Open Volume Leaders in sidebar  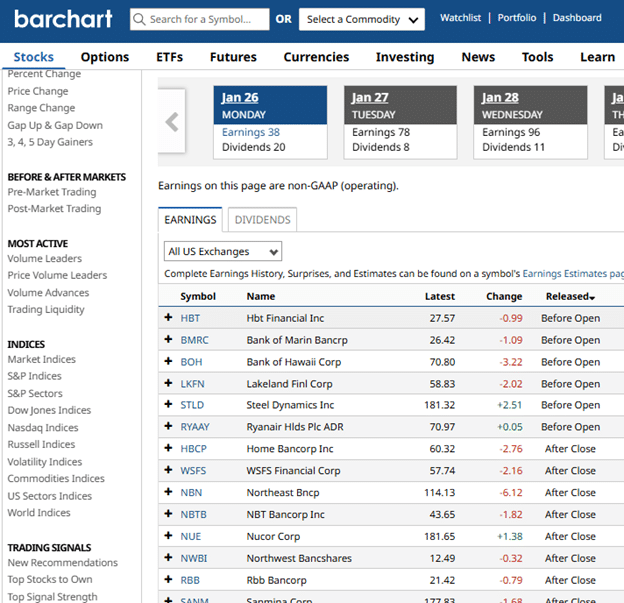tap(45, 258)
